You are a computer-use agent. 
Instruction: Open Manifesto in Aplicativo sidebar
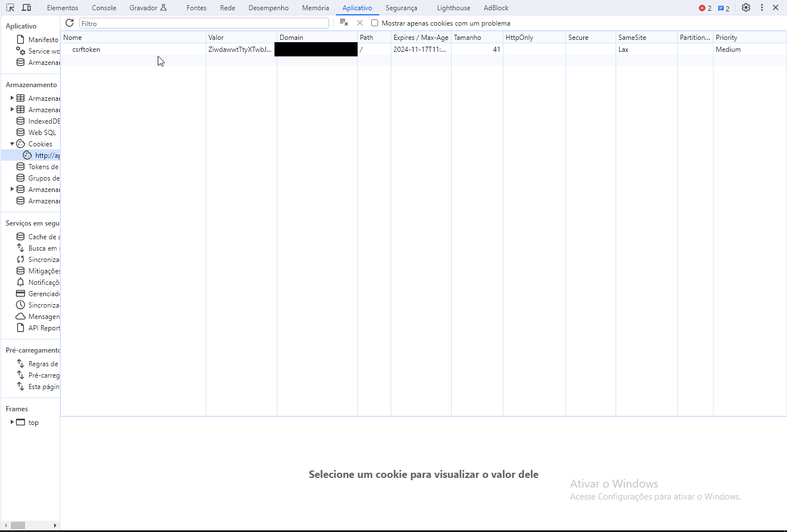38,39
